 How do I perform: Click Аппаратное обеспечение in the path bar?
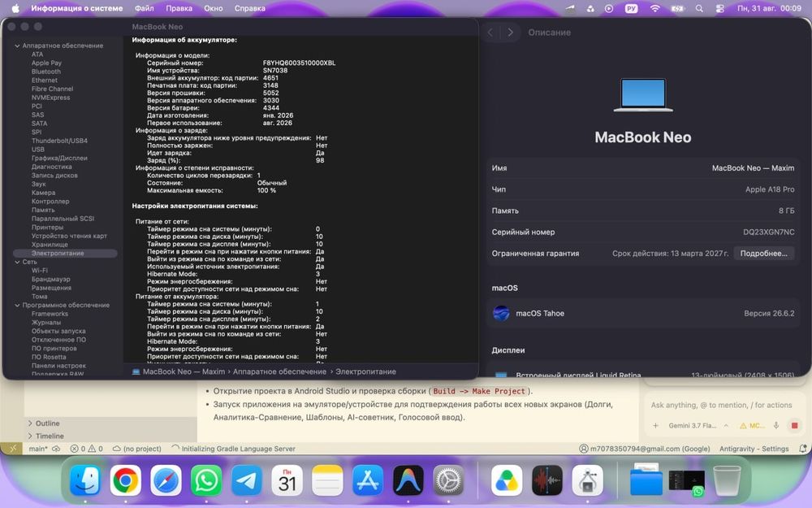pyautogui.click(x=279, y=371)
